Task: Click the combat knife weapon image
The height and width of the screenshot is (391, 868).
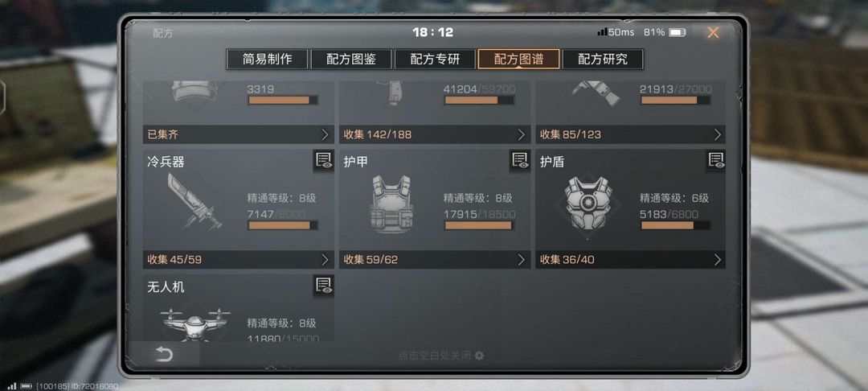Action: 194,202
